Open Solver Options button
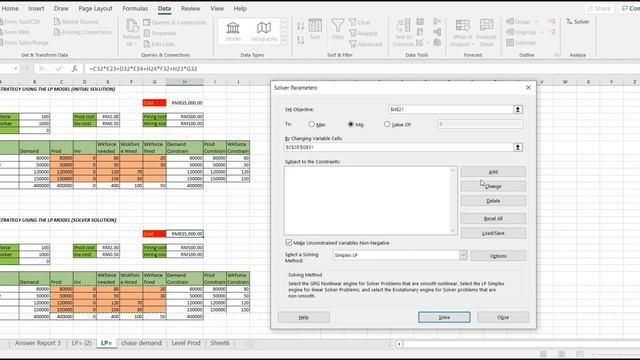This screenshot has height=360, width=640. pyautogui.click(x=498, y=256)
